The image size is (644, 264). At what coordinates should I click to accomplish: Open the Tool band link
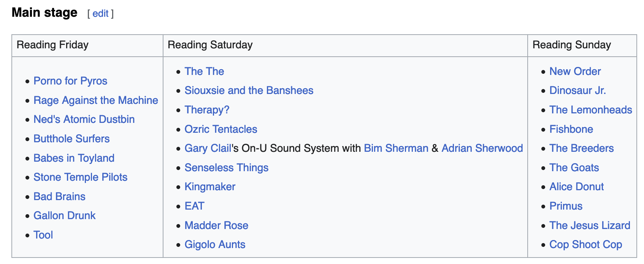[x=43, y=235]
